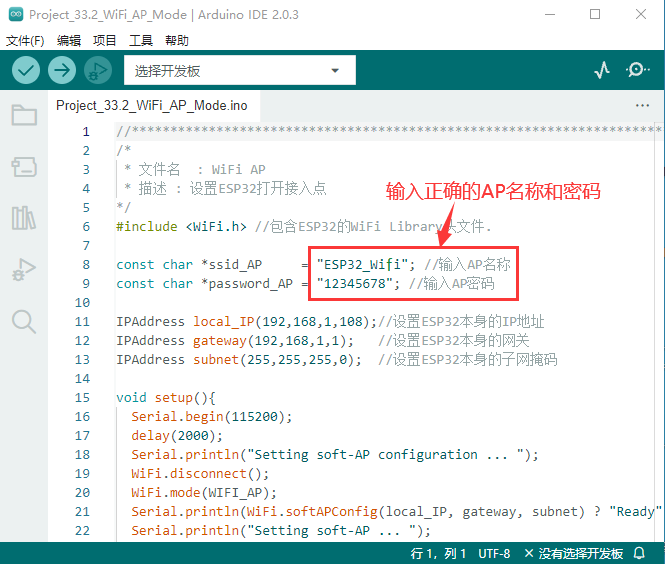Open the Serial Plotter
This screenshot has height=564, width=665.
click(602, 70)
